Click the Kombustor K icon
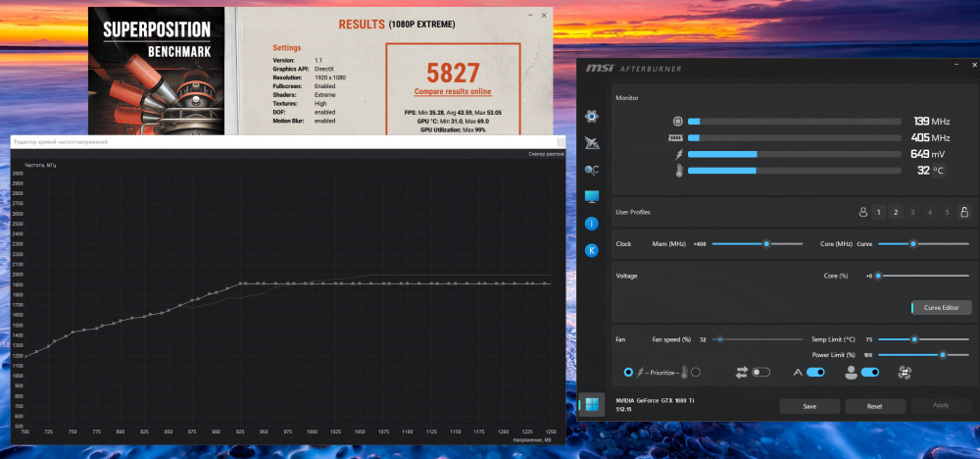The image size is (980, 459). point(592,251)
